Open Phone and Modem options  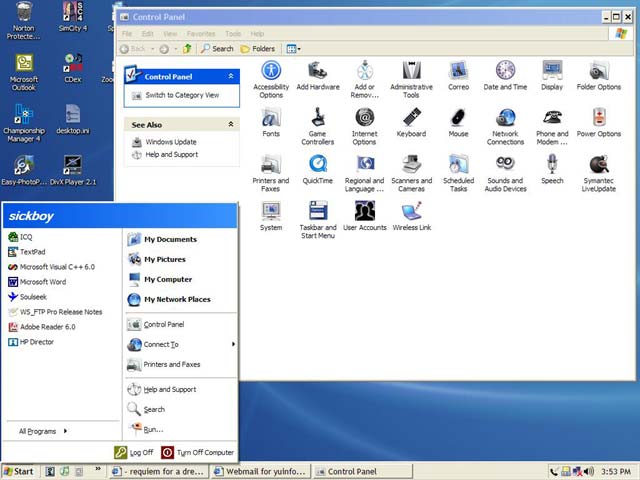tap(552, 126)
